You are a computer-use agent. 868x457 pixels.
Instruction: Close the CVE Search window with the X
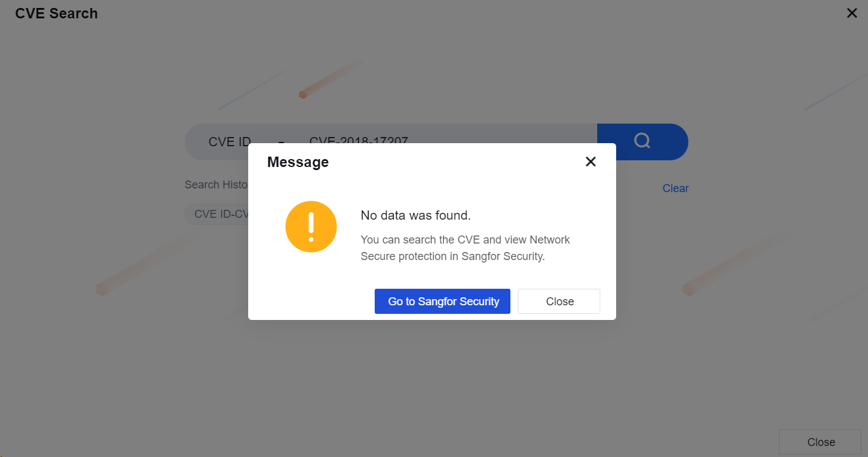[x=851, y=13]
